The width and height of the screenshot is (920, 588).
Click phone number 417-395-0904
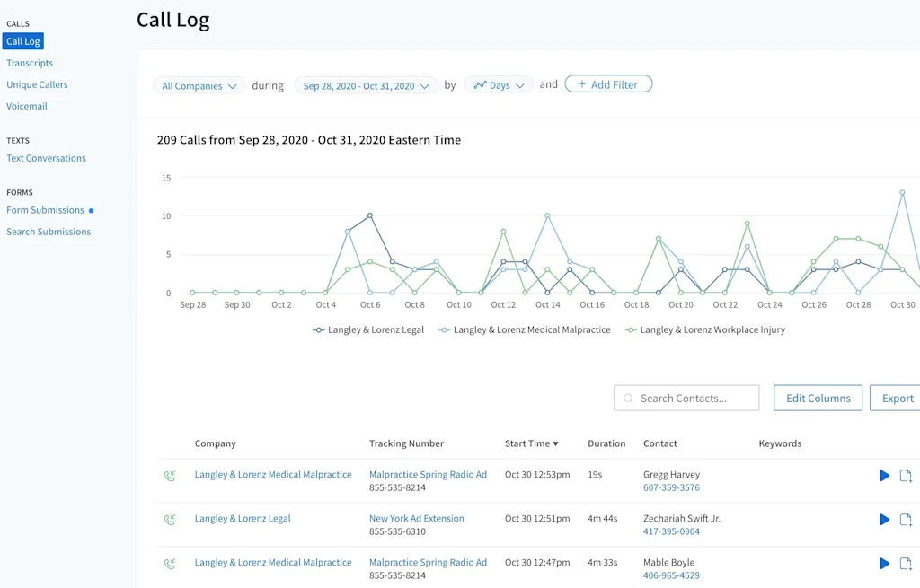(x=671, y=531)
